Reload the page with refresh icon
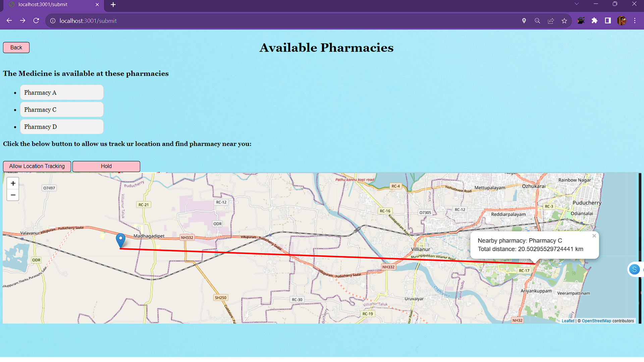This screenshot has width=644, height=362. [36, 21]
